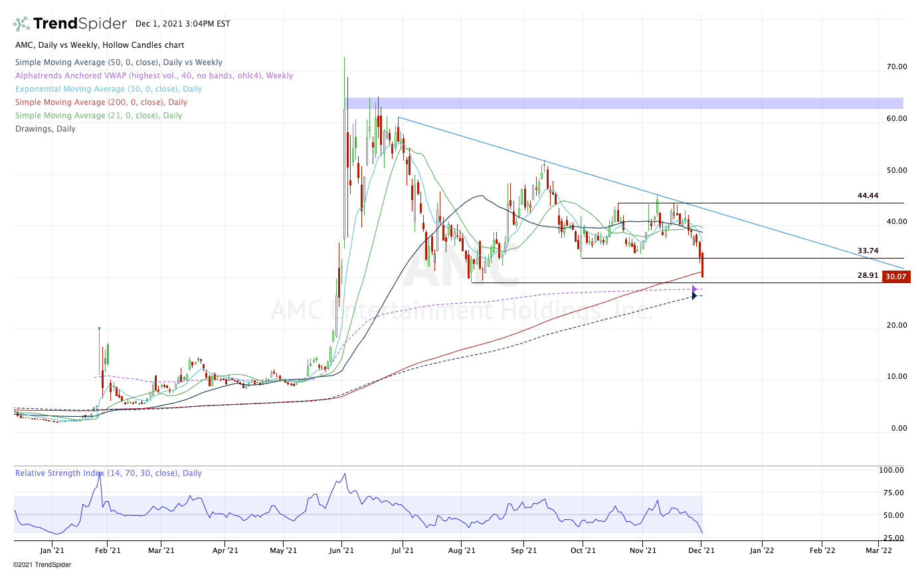Select the Simple Moving Average (50) legend entry
Screen dimensions: 924x571
(x=118, y=62)
